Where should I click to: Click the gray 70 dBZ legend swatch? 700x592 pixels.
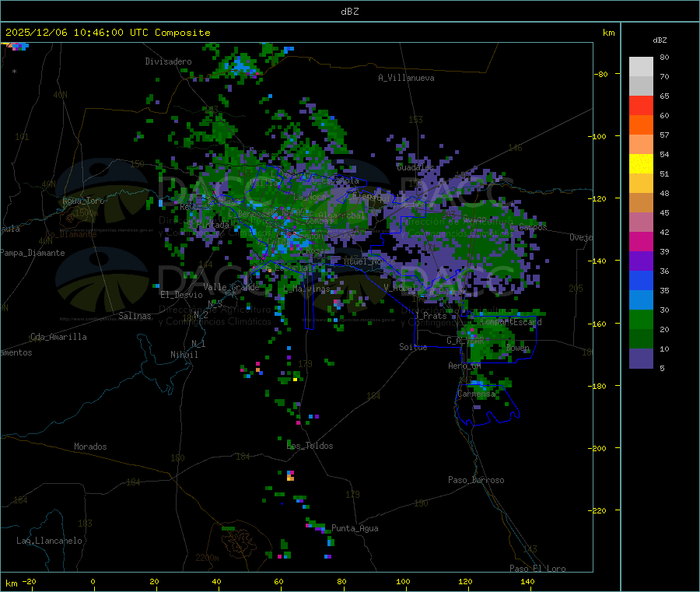tap(641, 86)
